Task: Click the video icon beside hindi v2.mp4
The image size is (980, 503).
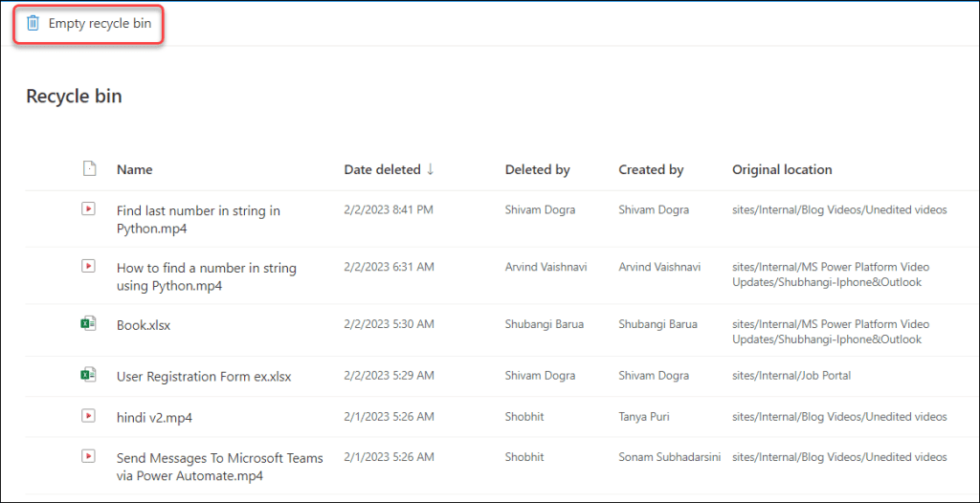Action: click(89, 416)
